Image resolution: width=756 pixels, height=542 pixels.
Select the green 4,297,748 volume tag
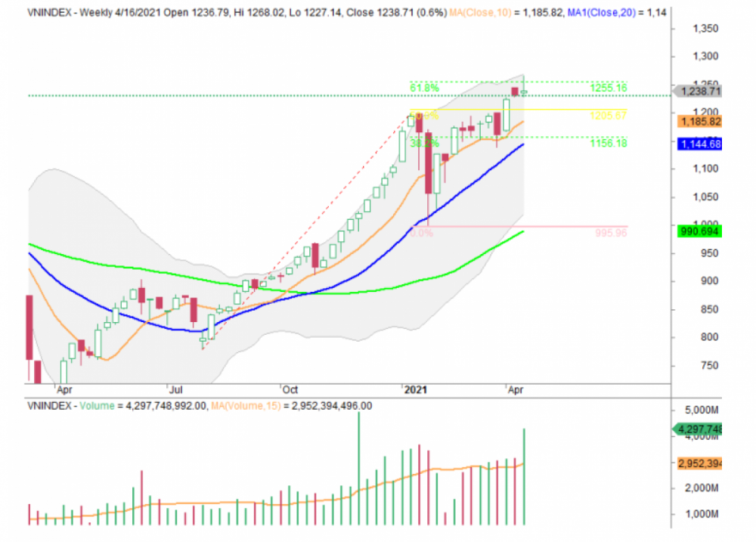[700, 429]
